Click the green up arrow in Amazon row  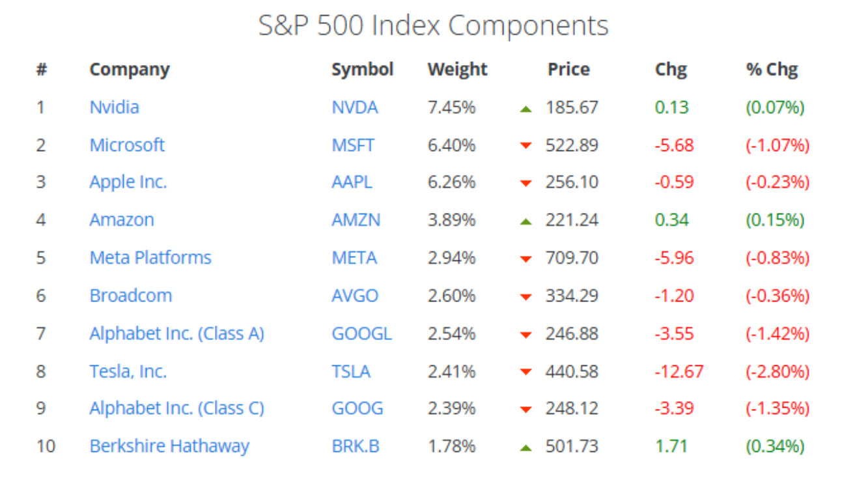click(526, 221)
